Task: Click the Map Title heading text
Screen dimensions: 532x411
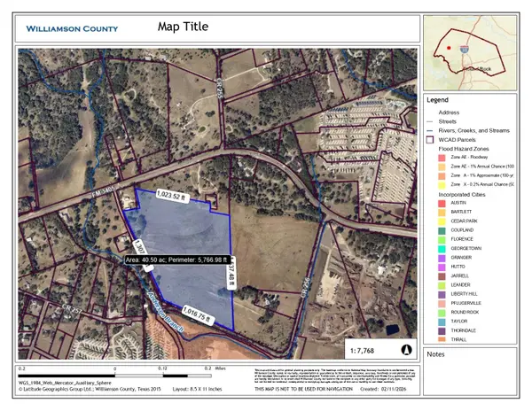Action: pos(183,27)
